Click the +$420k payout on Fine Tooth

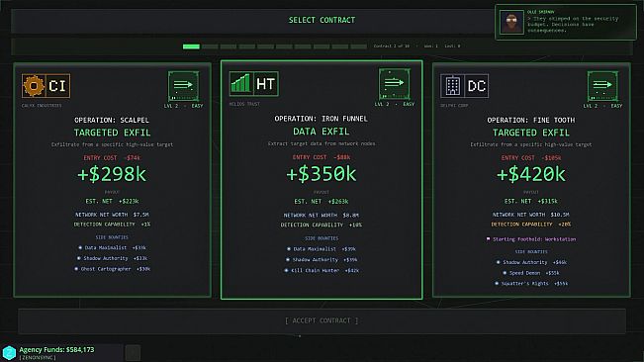pos(530,174)
